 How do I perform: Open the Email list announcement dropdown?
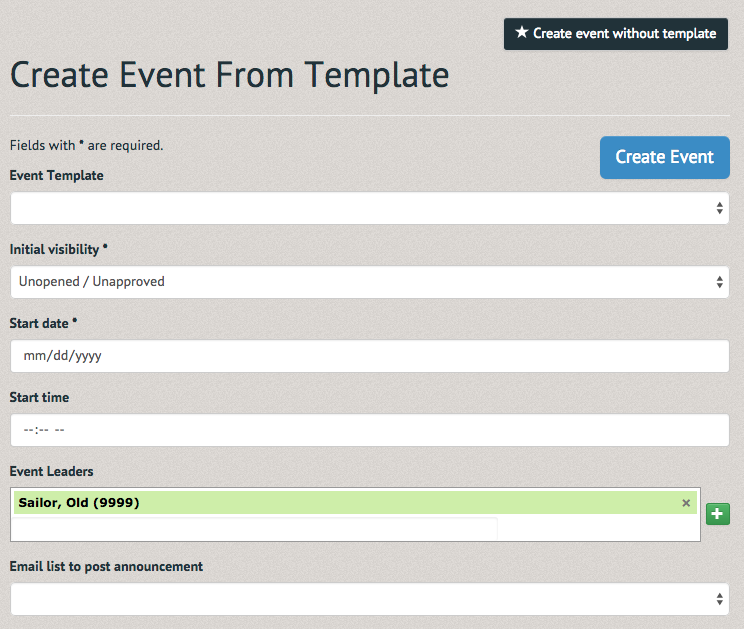[x=370, y=599]
